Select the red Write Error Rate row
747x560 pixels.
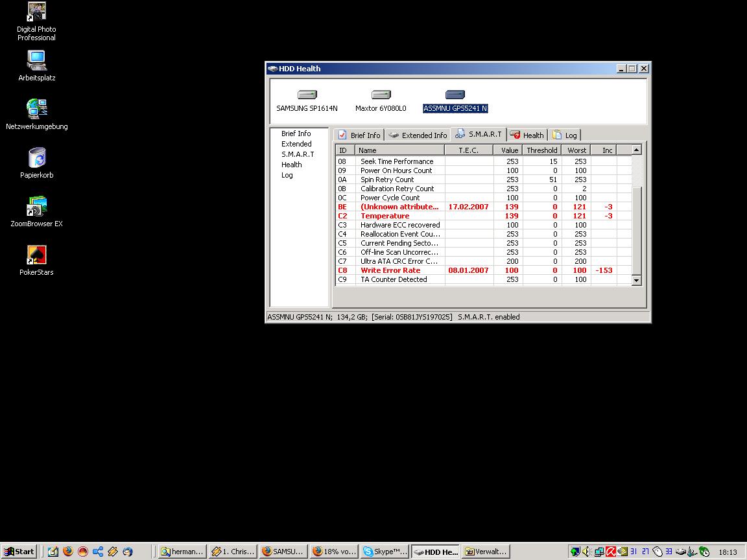(x=484, y=270)
